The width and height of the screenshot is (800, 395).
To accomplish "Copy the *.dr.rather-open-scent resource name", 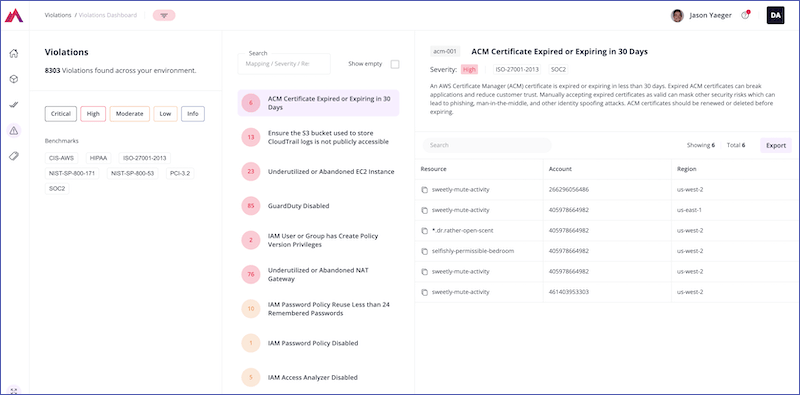I will (424, 231).
